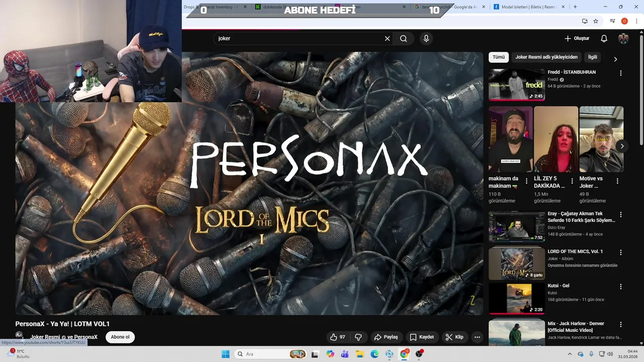
Task: Open more actions menu below video
Action: pyautogui.click(x=477, y=337)
